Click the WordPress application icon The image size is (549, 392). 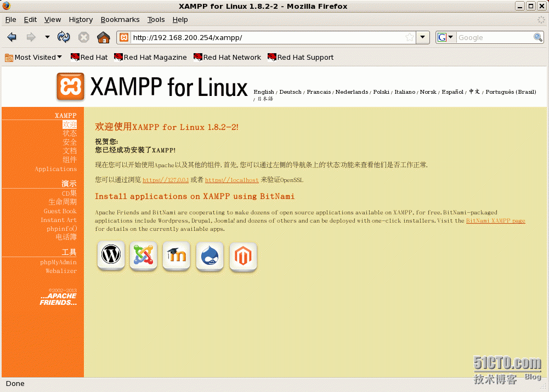pos(111,255)
